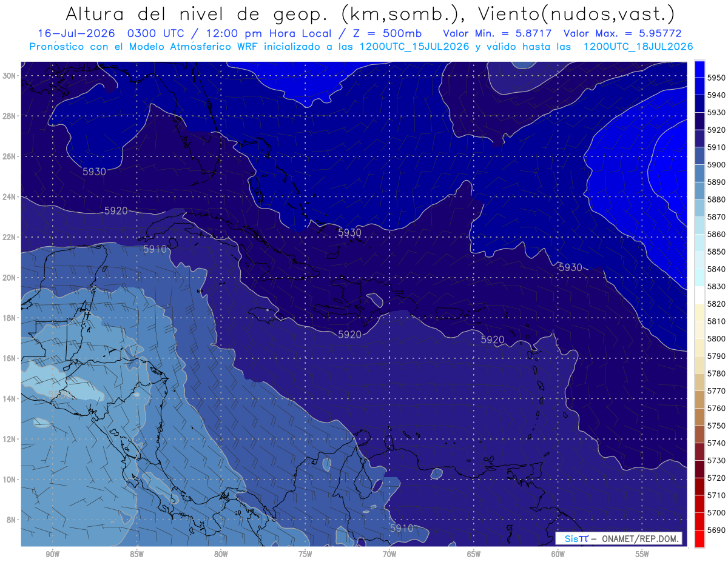Click the '26N' latitude axis label
This screenshot has width=728, height=562.
pos(10,156)
